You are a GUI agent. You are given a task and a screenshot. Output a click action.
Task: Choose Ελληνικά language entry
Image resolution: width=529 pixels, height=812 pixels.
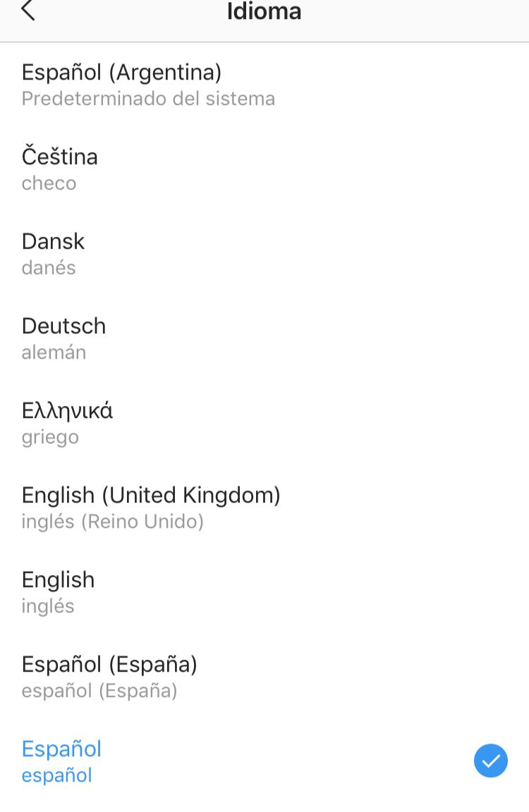[264, 423]
